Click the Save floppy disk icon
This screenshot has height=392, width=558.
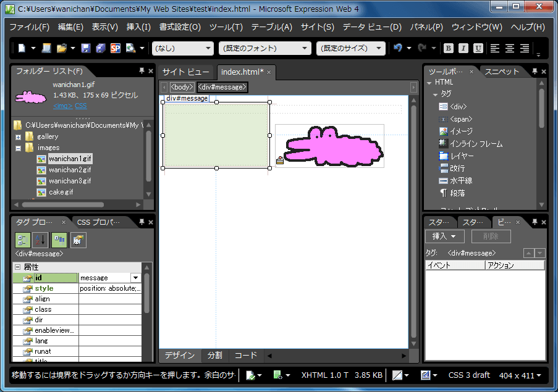86,48
